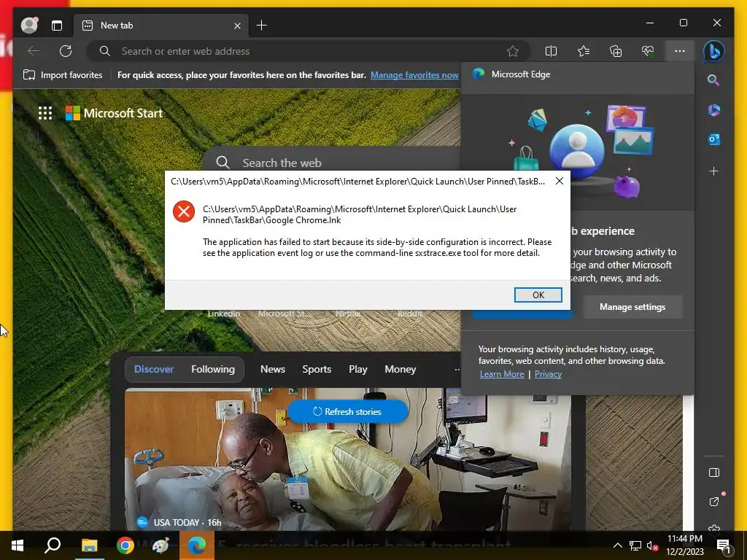Click the Search the web box

pyautogui.click(x=333, y=163)
